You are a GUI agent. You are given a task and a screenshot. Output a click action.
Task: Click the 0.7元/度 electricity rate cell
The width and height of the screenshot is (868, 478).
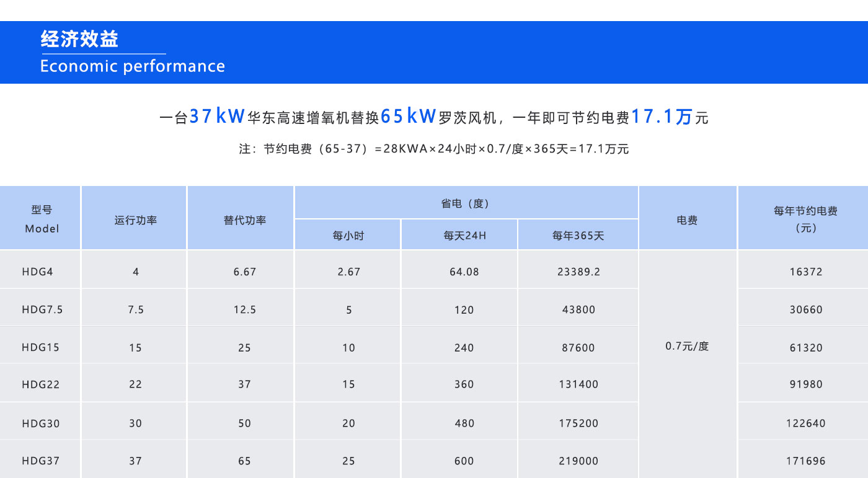687,346
